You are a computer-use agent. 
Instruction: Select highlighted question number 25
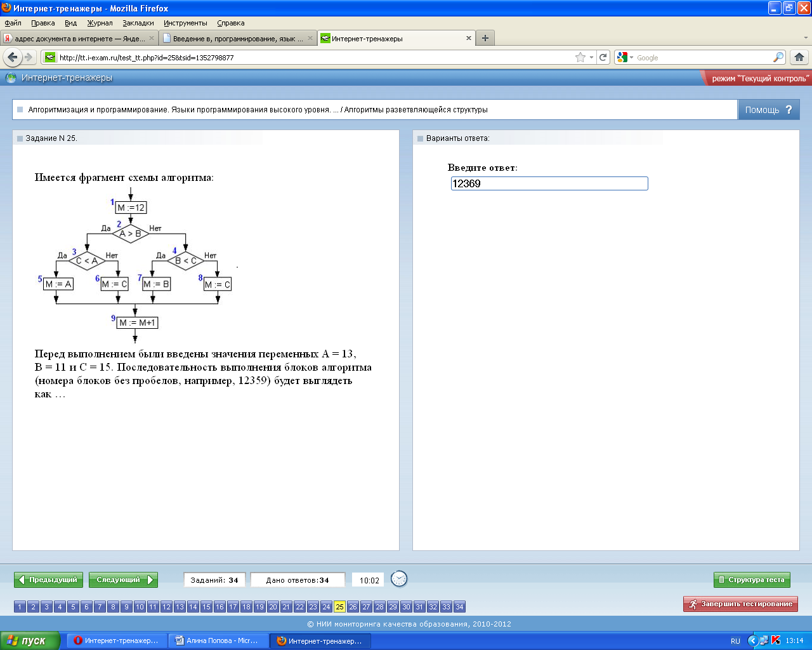click(x=339, y=607)
